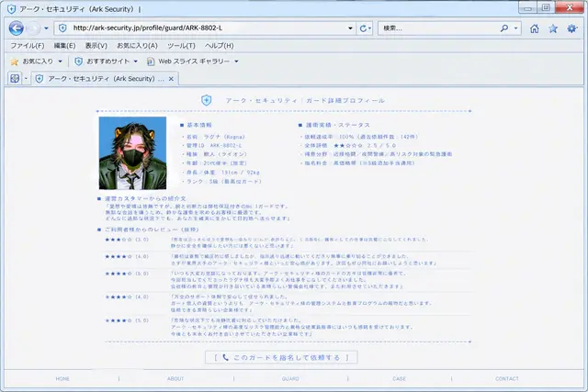The width and height of the screenshot is (588, 392).
Task: Open the お気に入り(A) menu
Action: point(137,46)
